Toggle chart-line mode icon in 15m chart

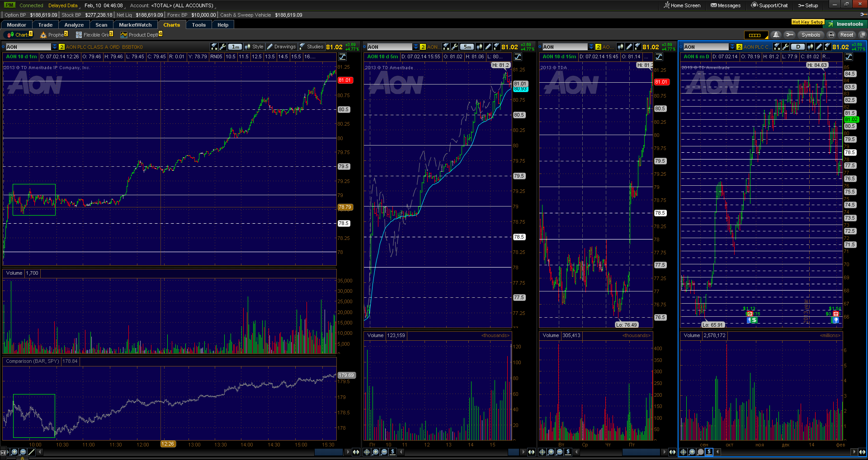[x=659, y=57]
